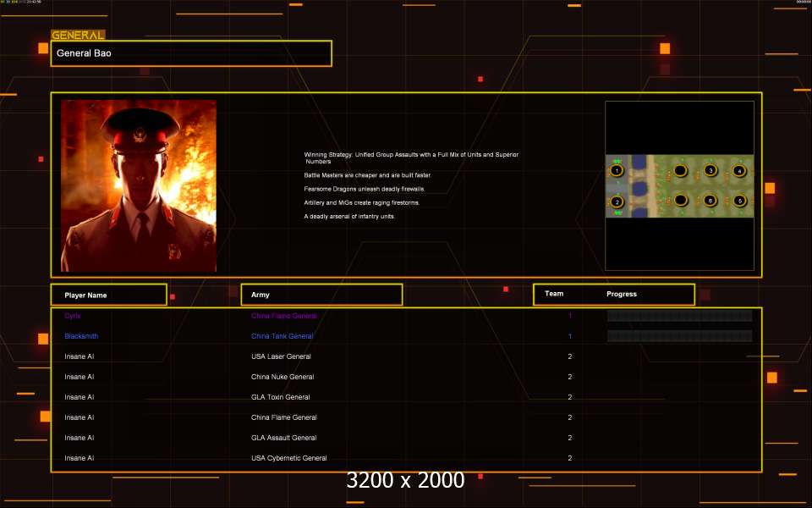Screen dimensions: 812x508
Task: Click General Bao's portrait image
Action: [139, 185]
